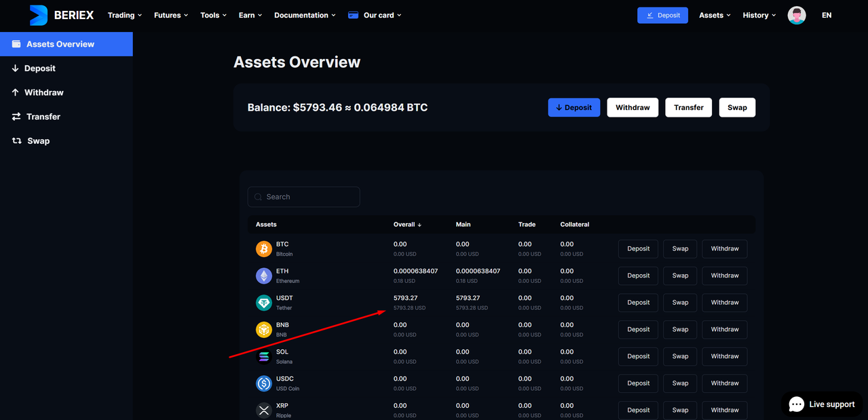The image size is (868, 420).
Task: Click the USD Coin icon
Action: pos(264,383)
